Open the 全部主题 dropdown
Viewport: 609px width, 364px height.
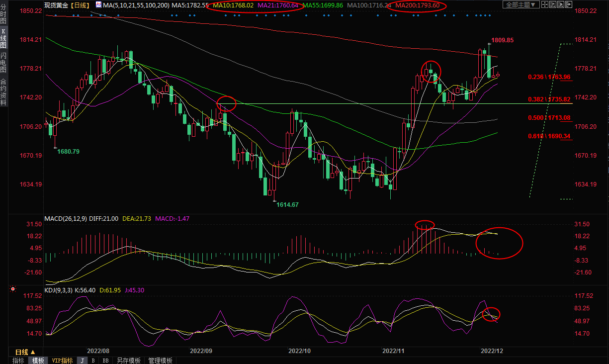tap(521, 5)
